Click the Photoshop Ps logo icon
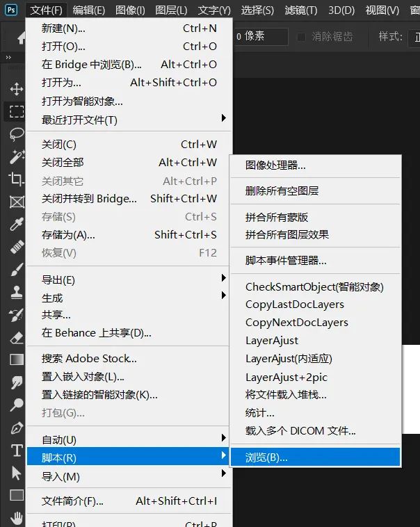 pos(11,10)
